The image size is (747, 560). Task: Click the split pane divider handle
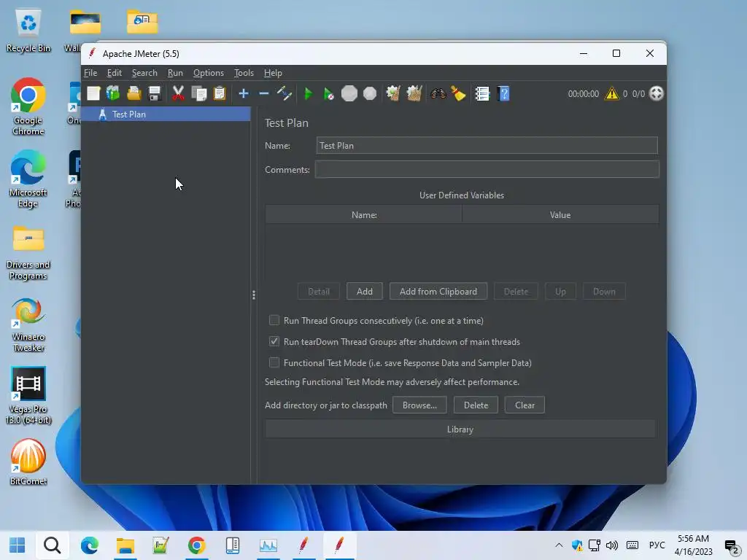pyautogui.click(x=253, y=295)
